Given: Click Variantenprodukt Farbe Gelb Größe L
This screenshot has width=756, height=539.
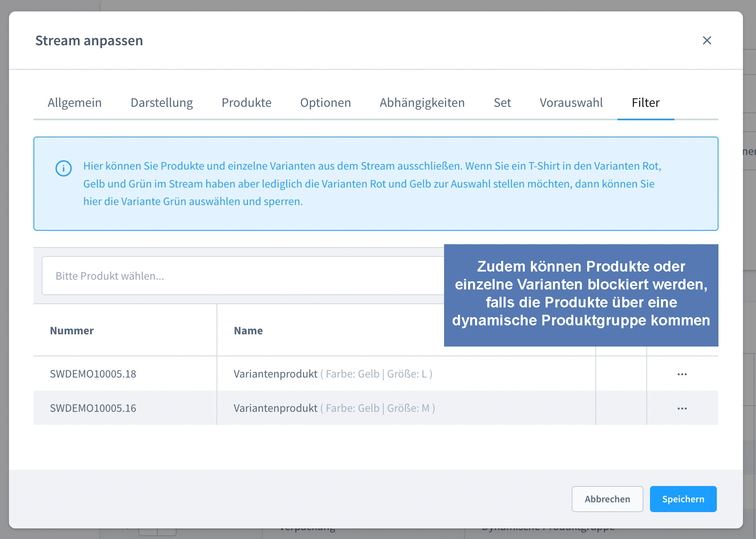Looking at the screenshot, I should [333, 374].
